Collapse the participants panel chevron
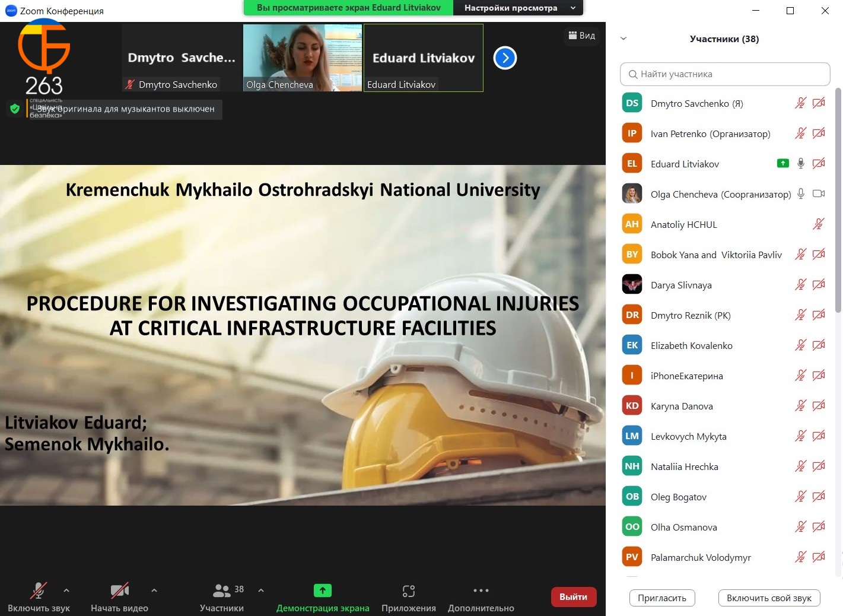 pyautogui.click(x=623, y=39)
